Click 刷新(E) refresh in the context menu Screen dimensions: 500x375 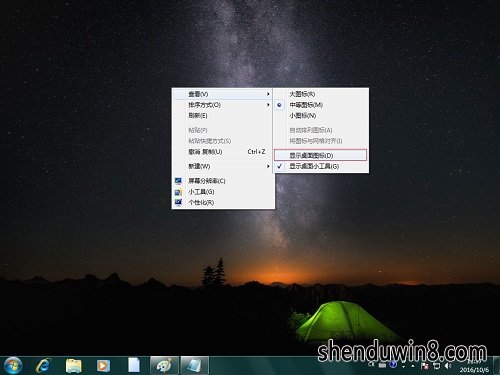[x=223, y=115]
